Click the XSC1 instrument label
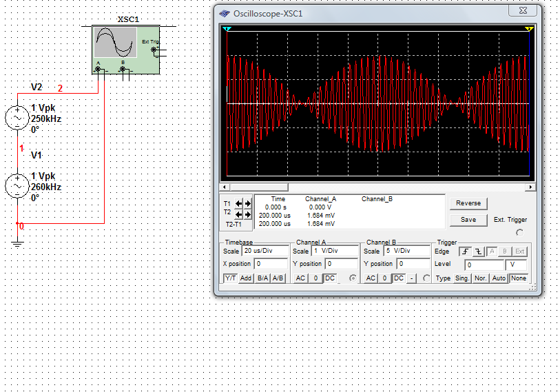560x392 pixels. 128,19
